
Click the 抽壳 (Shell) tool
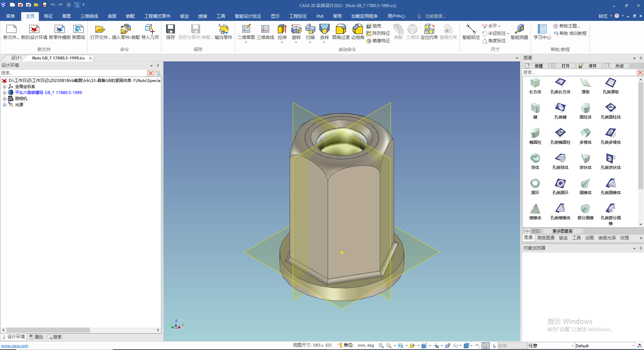(x=374, y=26)
